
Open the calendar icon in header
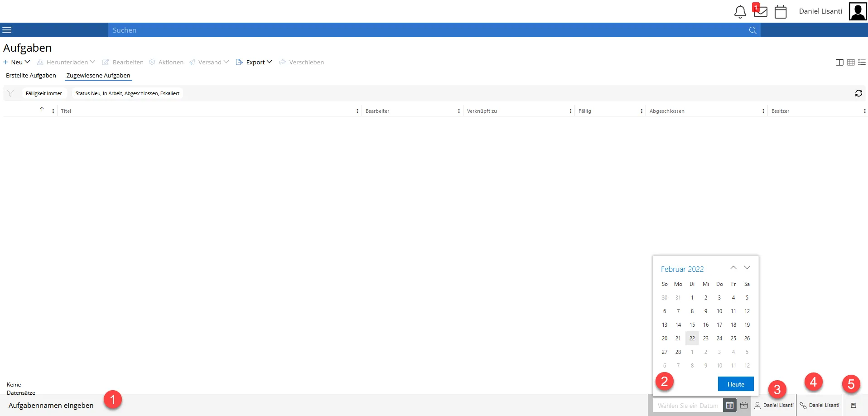pos(781,12)
